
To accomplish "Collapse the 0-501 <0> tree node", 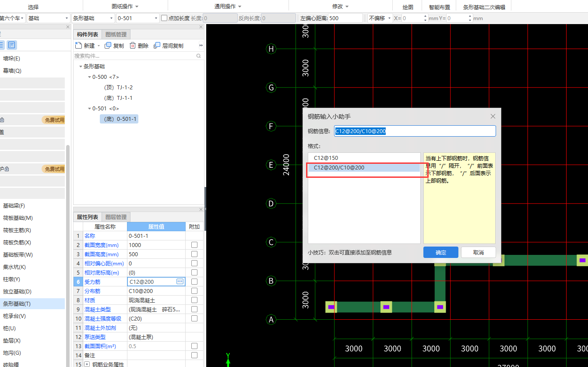I will point(89,109).
